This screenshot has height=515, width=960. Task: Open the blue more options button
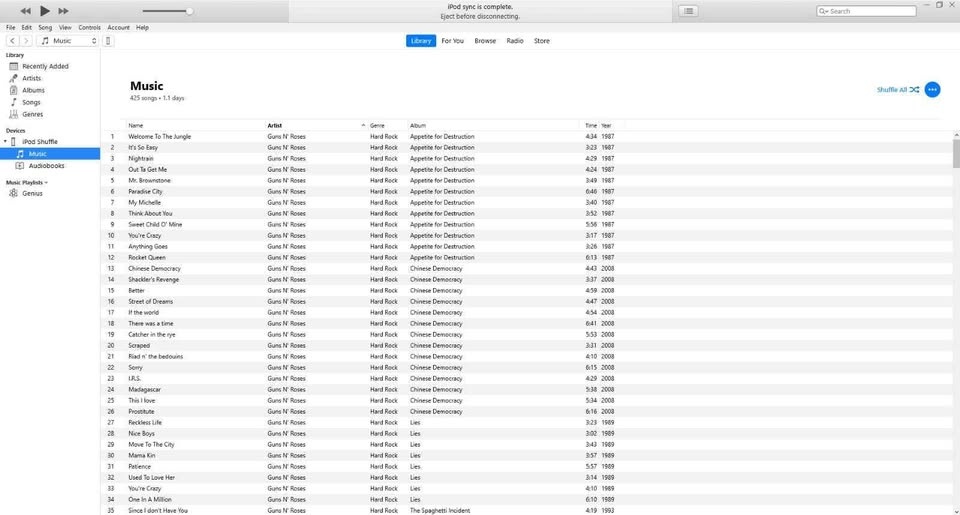click(932, 89)
